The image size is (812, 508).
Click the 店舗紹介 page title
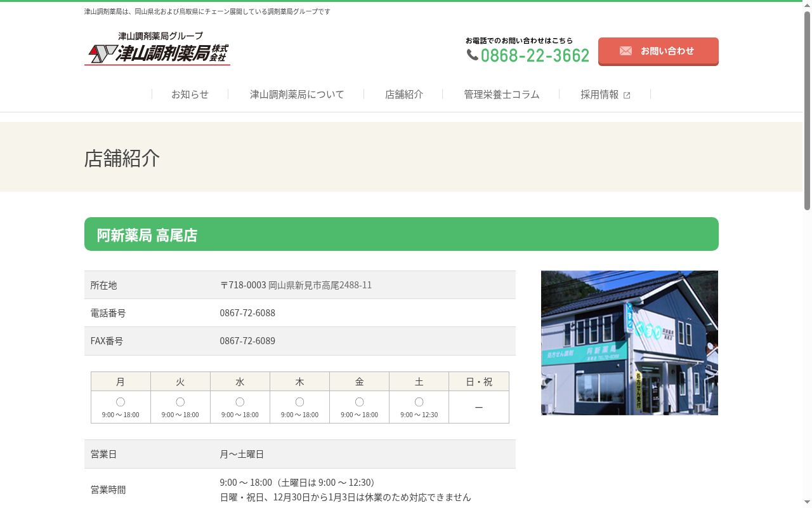pos(122,158)
